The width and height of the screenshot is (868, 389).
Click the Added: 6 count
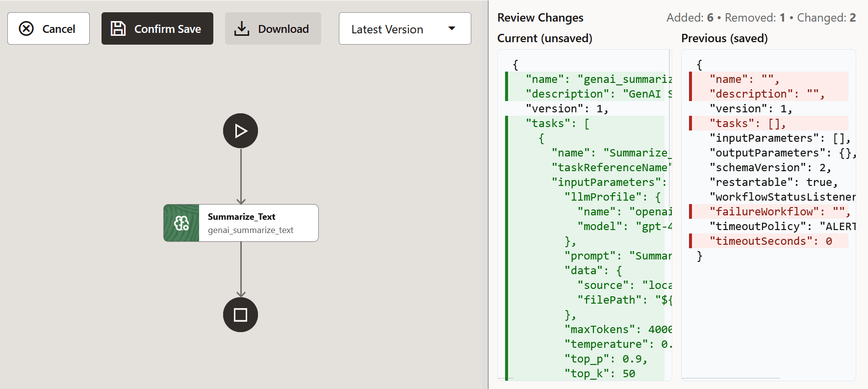click(690, 18)
